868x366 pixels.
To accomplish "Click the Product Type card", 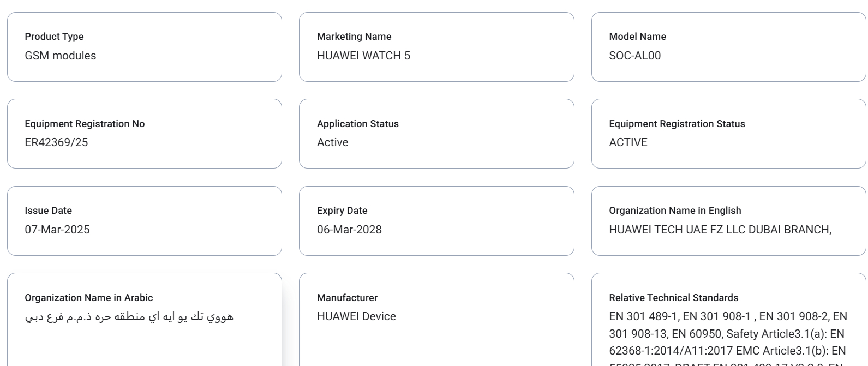I will [145, 47].
